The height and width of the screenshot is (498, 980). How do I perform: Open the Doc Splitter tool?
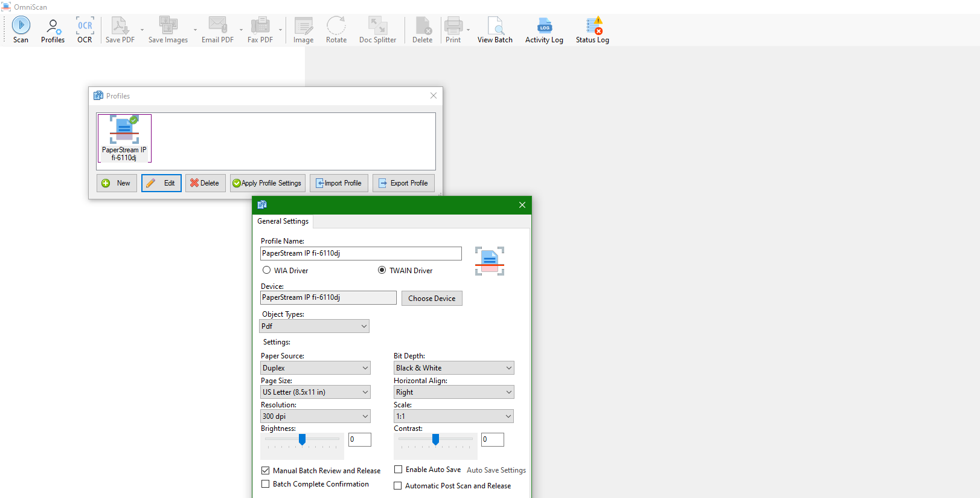coord(377,30)
